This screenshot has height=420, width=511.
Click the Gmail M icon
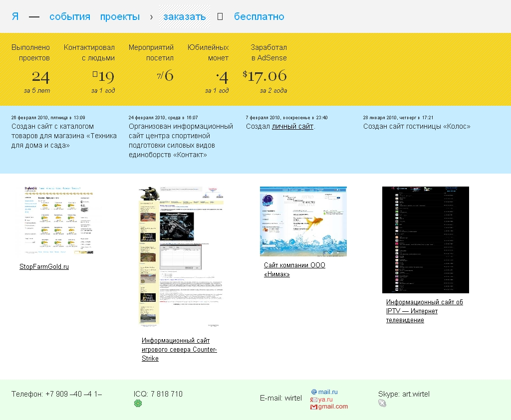(314, 407)
